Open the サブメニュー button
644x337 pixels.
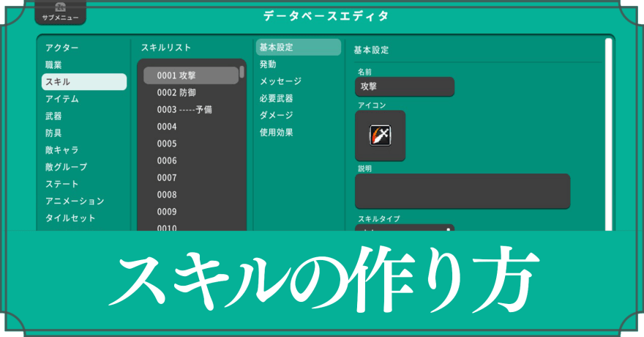coord(60,12)
